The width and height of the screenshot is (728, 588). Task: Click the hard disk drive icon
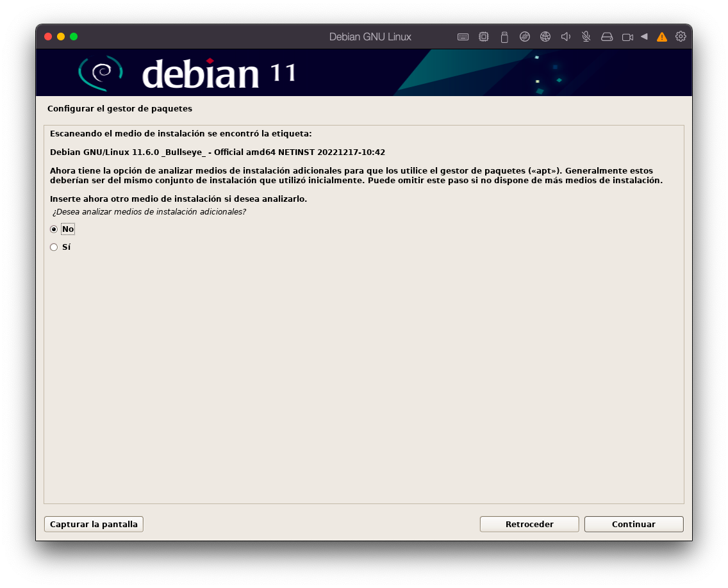pos(607,37)
